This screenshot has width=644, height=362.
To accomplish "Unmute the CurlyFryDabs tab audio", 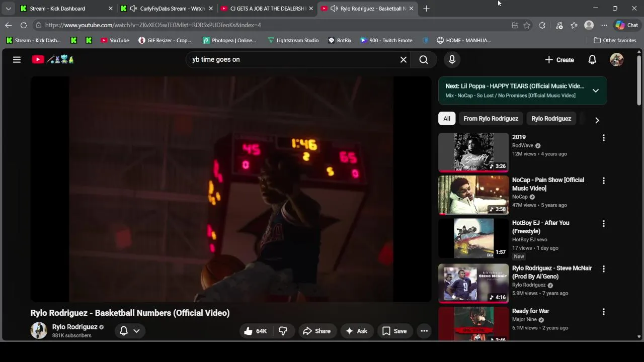I will [x=133, y=9].
